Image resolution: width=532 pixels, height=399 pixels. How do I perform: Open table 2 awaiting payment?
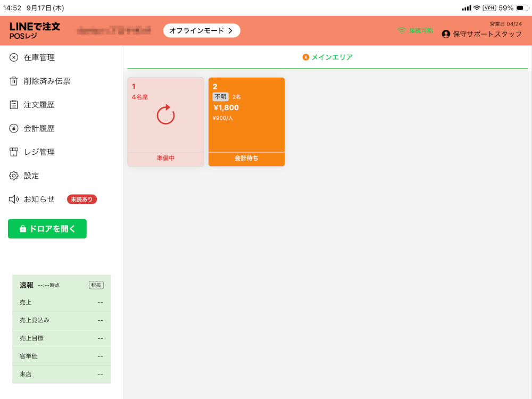[247, 122]
